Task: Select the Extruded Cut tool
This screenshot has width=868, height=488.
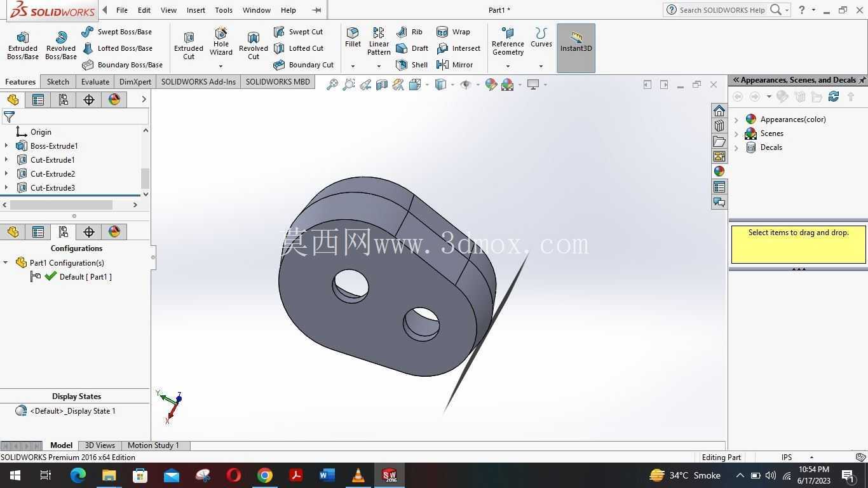Action: pos(189,46)
